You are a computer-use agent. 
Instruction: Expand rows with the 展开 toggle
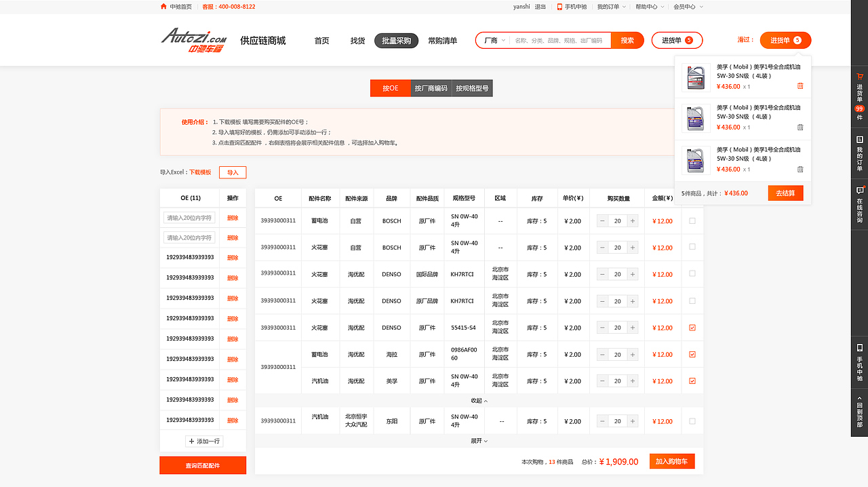[479, 441]
